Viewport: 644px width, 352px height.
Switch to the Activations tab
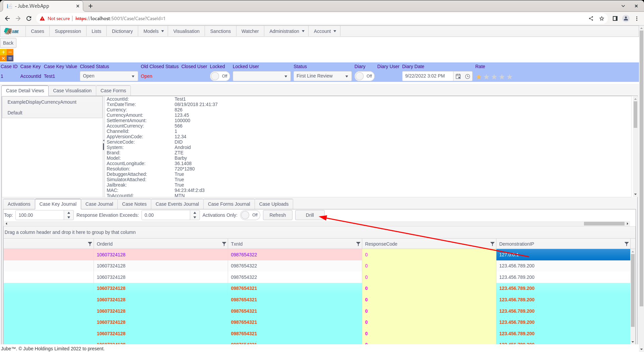click(19, 204)
